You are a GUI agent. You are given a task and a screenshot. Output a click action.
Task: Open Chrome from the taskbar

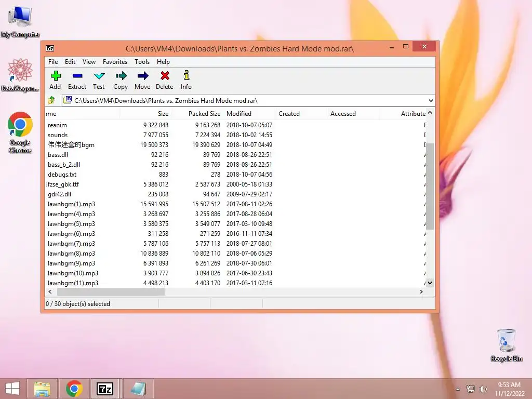(x=74, y=389)
